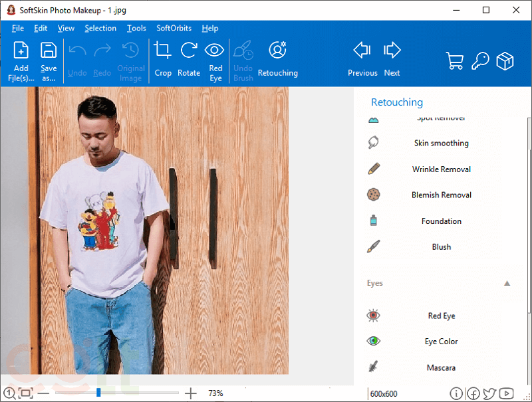Click the zoom in plus button
The height and width of the screenshot is (402, 532).
pos(191,393)
